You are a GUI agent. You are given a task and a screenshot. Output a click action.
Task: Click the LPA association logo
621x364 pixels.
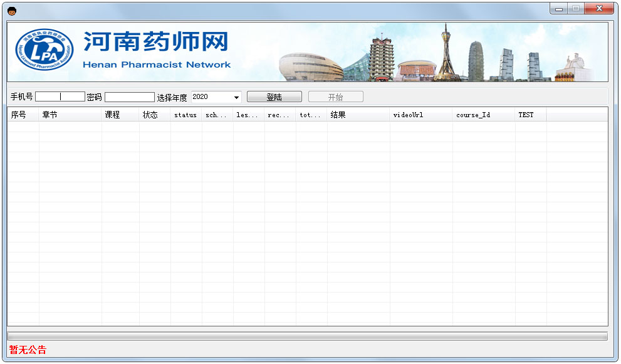[44, 51]
